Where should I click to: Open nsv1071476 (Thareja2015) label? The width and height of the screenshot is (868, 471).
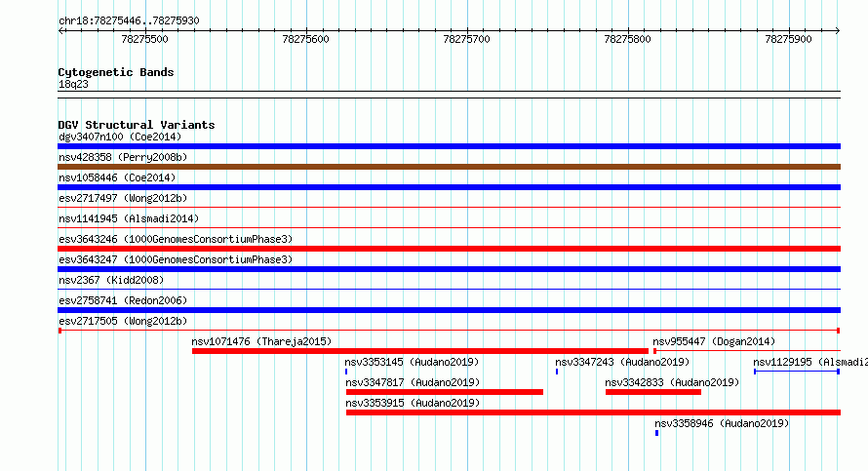tap(261, 341)
